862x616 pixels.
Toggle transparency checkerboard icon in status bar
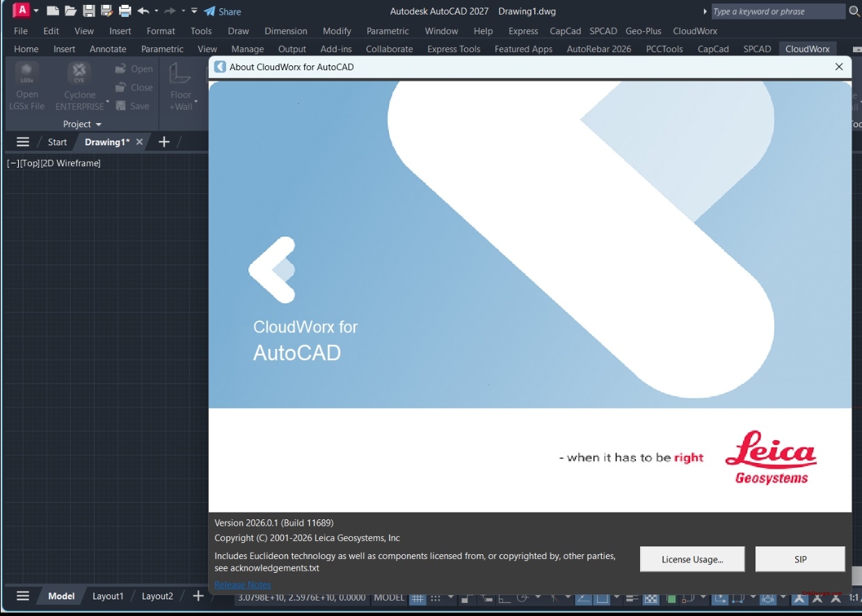tap(651, 598)
